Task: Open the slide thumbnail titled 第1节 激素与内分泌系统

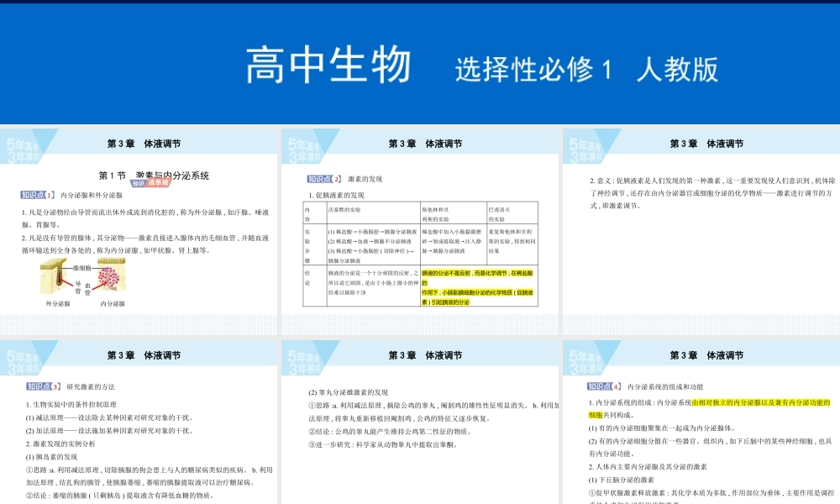Action: [x=139, y=231]
